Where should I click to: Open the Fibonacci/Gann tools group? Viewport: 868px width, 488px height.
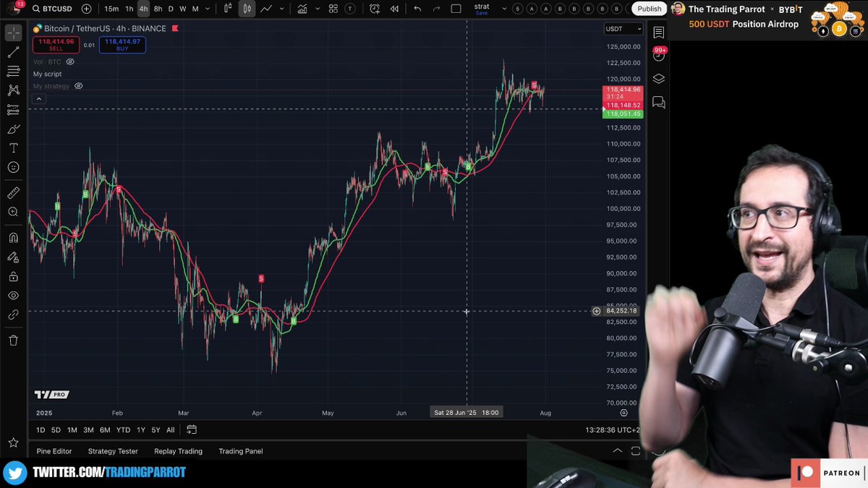13,71
